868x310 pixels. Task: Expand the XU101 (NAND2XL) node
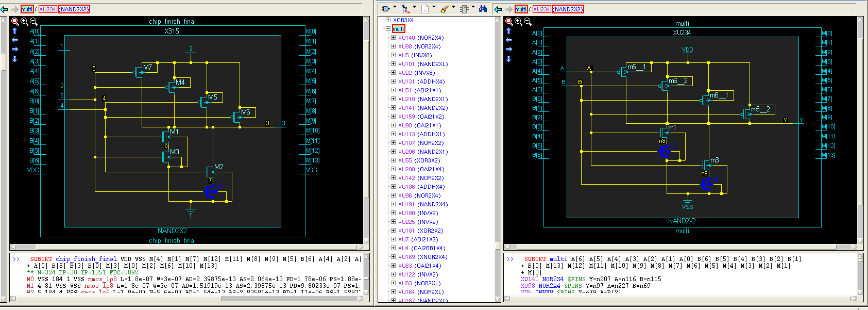click(x=393, y=64)
